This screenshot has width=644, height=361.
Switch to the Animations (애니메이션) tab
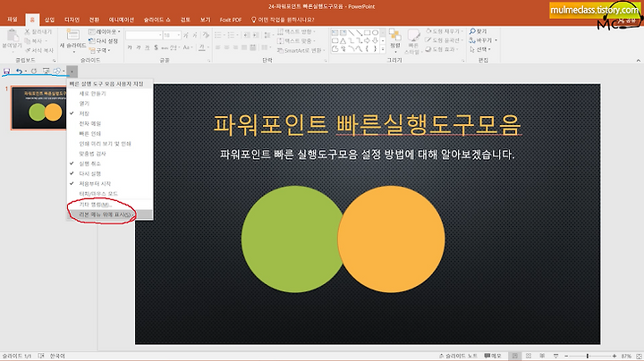[121, 20]
